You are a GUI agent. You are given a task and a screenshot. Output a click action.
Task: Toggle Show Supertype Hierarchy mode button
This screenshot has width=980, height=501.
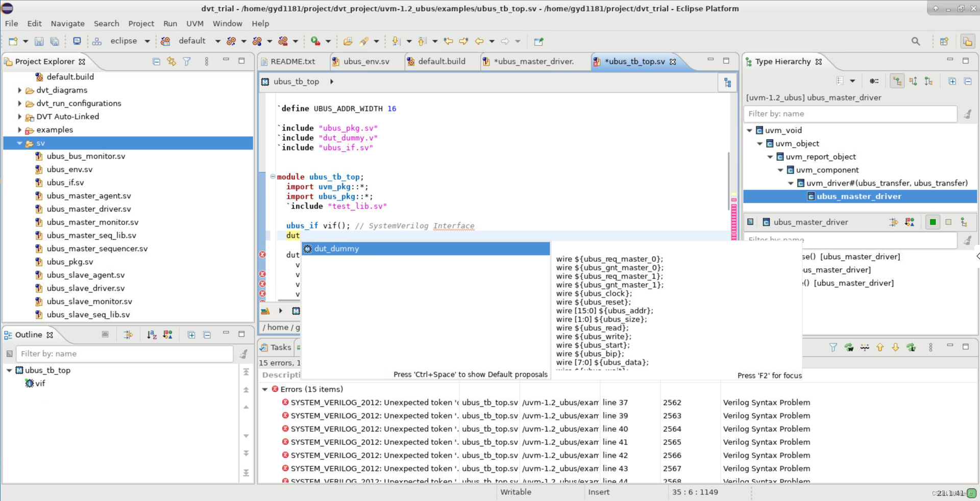pos(913,81)
